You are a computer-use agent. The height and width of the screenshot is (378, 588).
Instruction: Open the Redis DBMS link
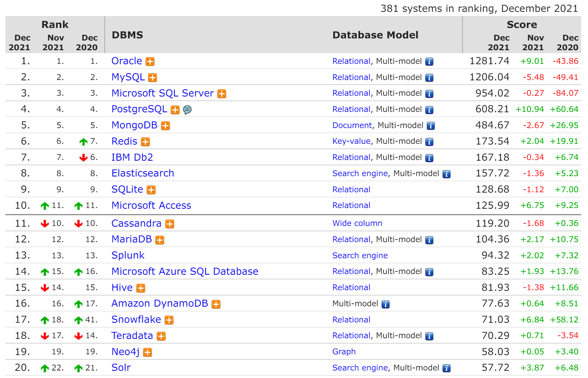point(124,141)
